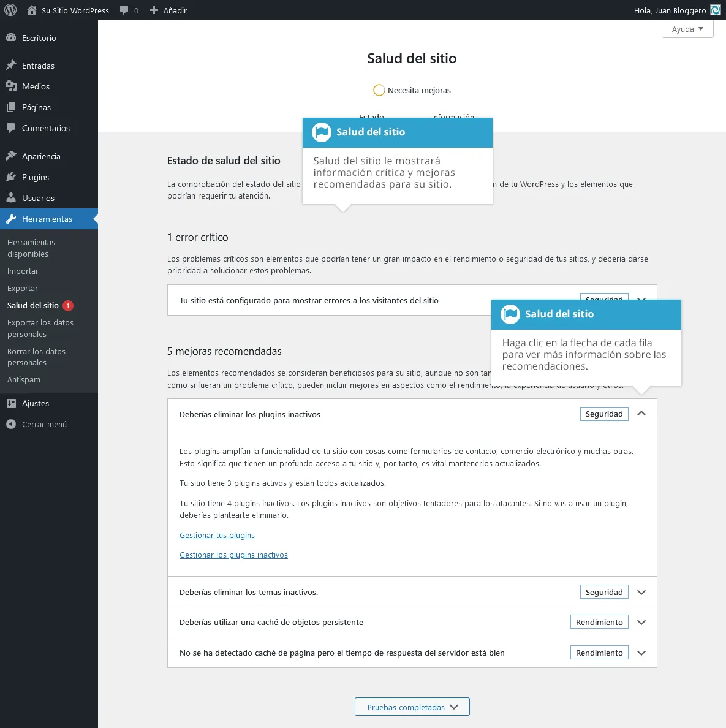Viewport: 726px width, 728px height.
Task: Open the Ayuda help dropdown
Action: [687, 29]
